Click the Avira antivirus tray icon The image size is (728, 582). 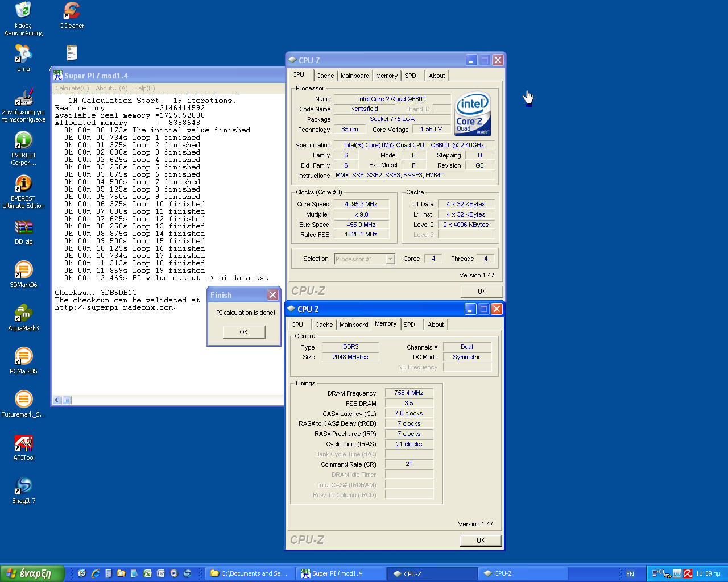688,573
